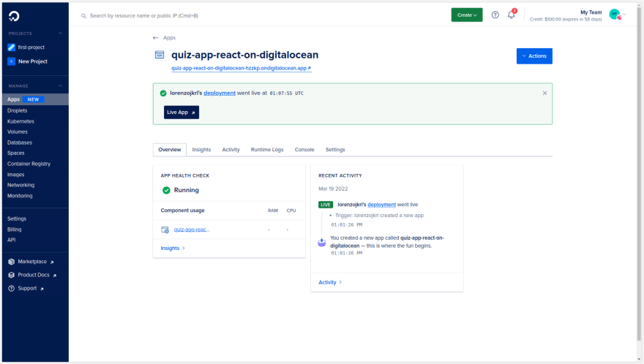Collapse the Projects section
Viewport: 644px width, 364px height.
coord(60,33)
